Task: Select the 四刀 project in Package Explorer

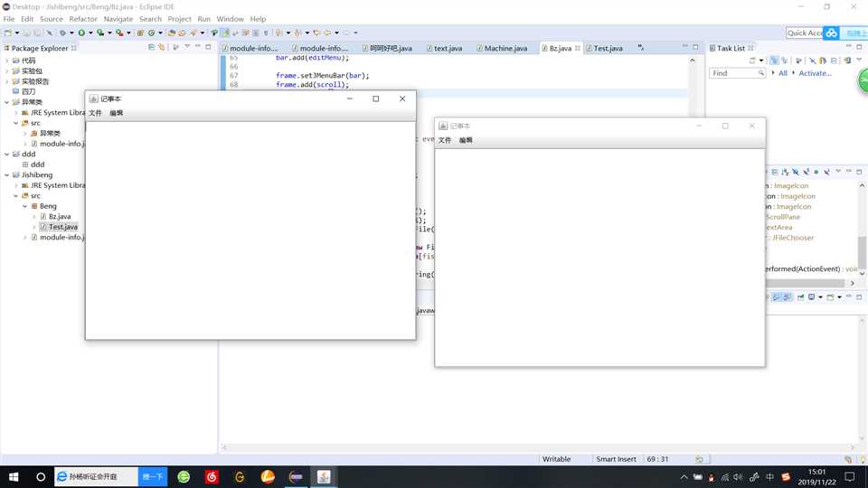Action: [x=28, y=91]
